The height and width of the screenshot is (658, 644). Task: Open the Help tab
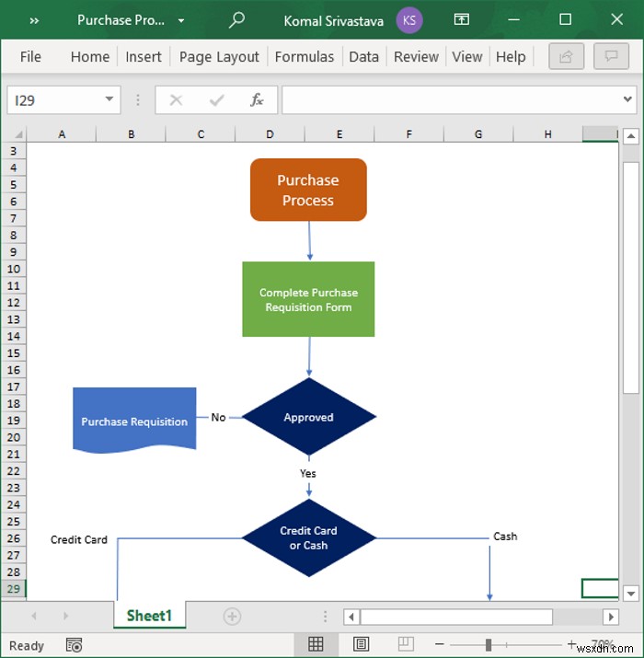511,57
